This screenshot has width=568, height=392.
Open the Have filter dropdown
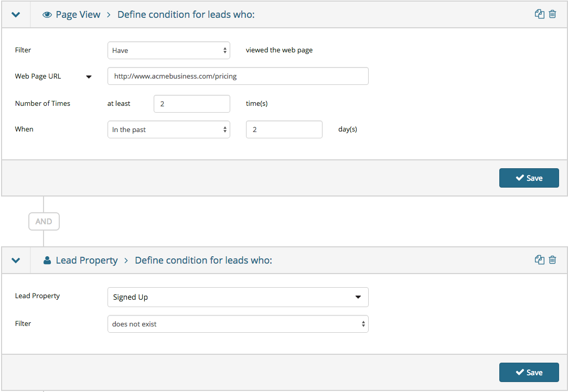pos(169,50)
